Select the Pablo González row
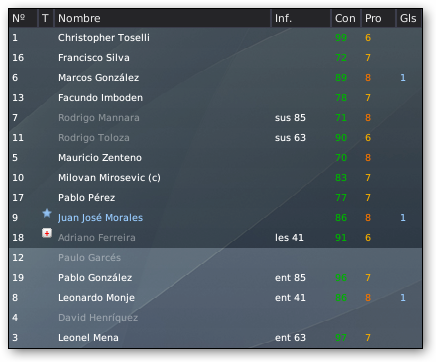This screenshot has height=362, width=436. click(x=215, y=278)
